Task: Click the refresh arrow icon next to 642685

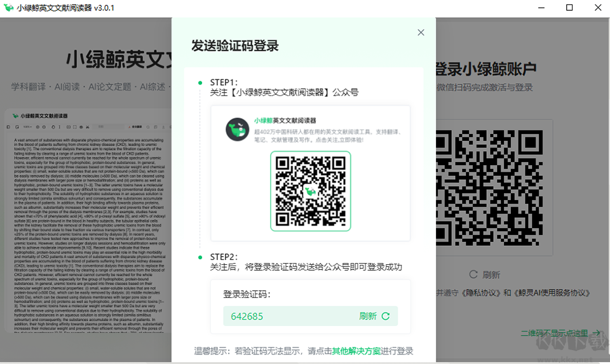Action: point(386,316)
